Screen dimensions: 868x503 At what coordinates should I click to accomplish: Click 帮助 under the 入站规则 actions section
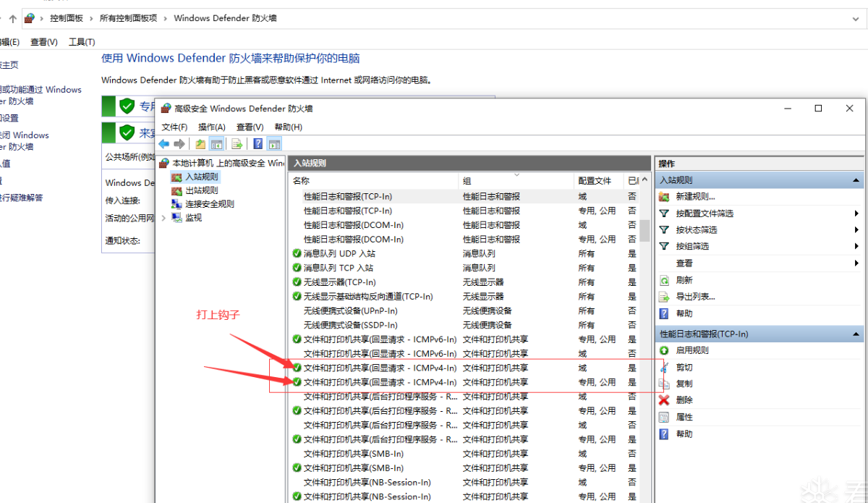point(684,313)
